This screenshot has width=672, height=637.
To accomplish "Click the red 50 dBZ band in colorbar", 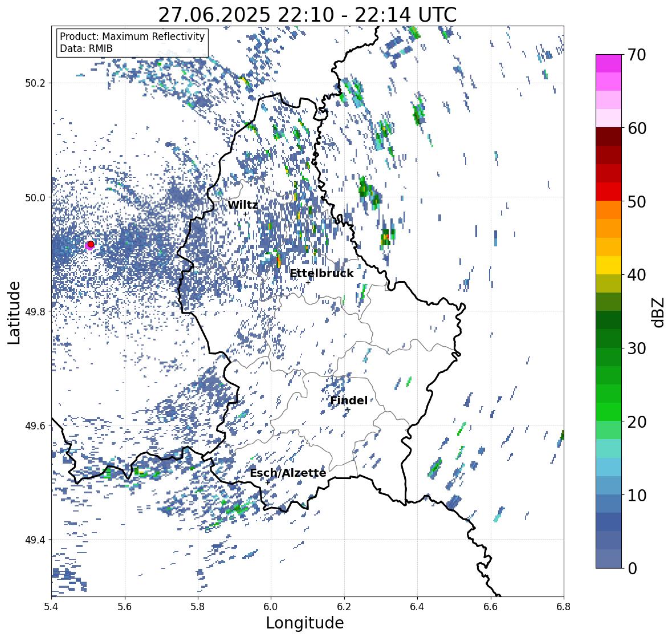I will click(609, 192).
